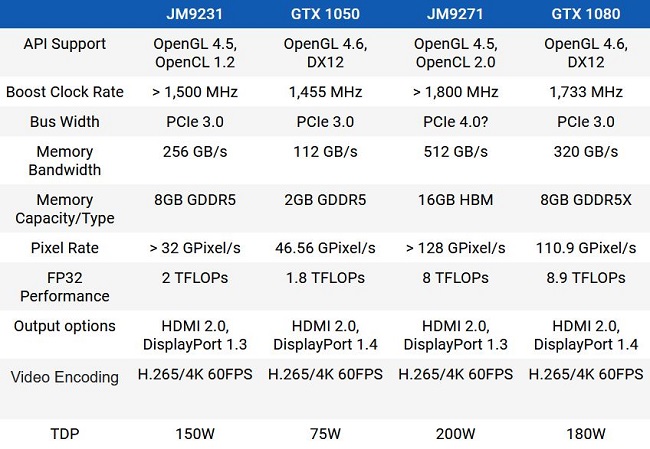
Task: Click the Pixel Rate row label
Action: [65, 247]
